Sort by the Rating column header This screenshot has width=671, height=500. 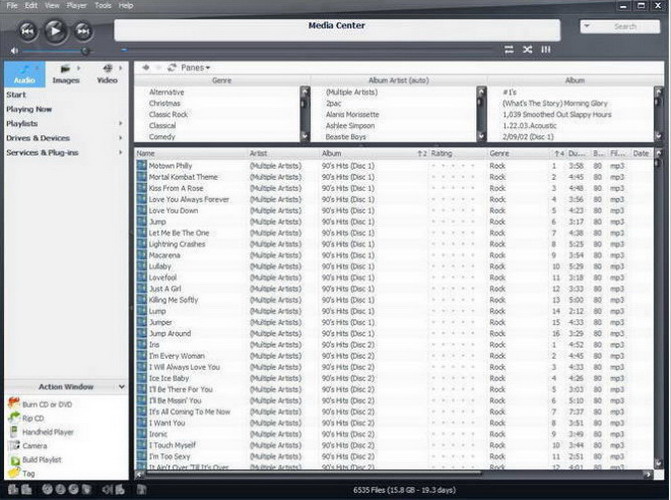(458, 153)
